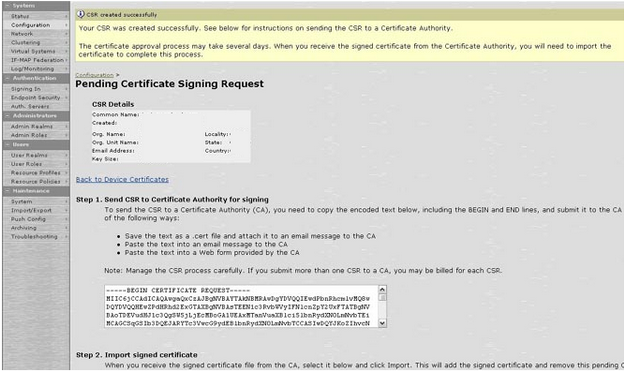Screen dimensions: 624x372
Task: Open the Troubleshooting menu item
Action: 34,236
